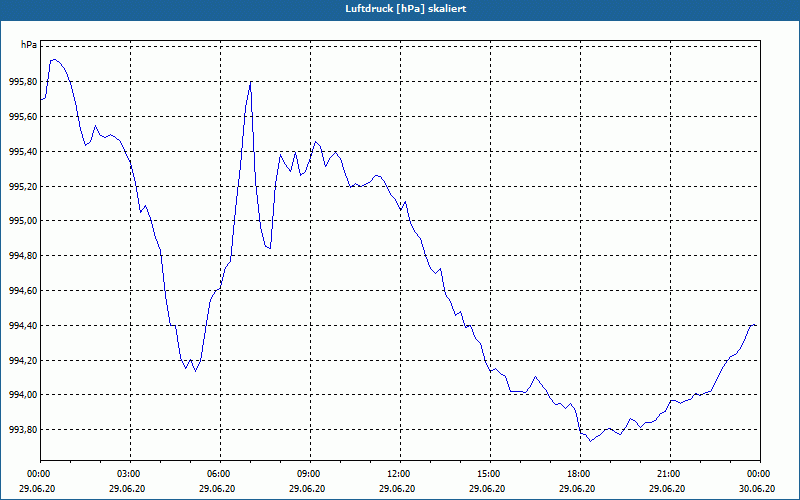Viewport: 800px width, 500px height.
Task: Select the y-axis value "995,60"
Action: tap(23, 117)
